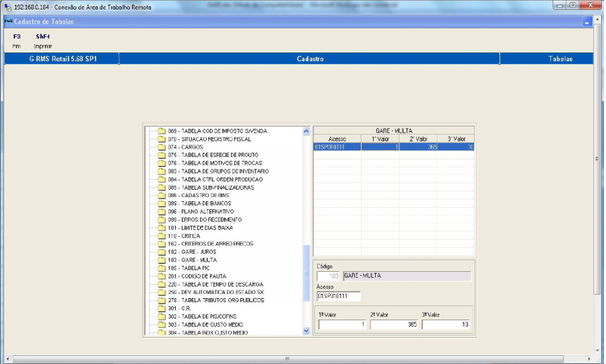Click the 1° Valor column header
606x364 pixels.
point(380,139)
